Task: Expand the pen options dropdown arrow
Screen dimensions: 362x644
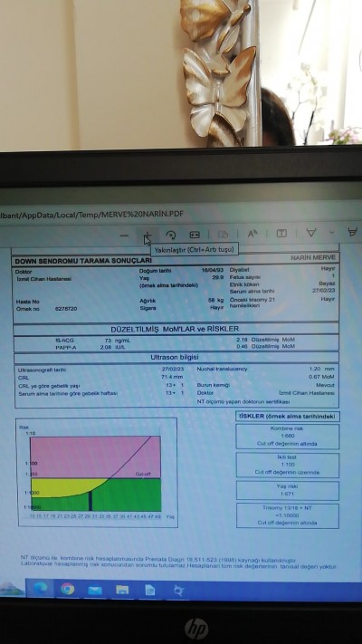Action: click(331, 233)
